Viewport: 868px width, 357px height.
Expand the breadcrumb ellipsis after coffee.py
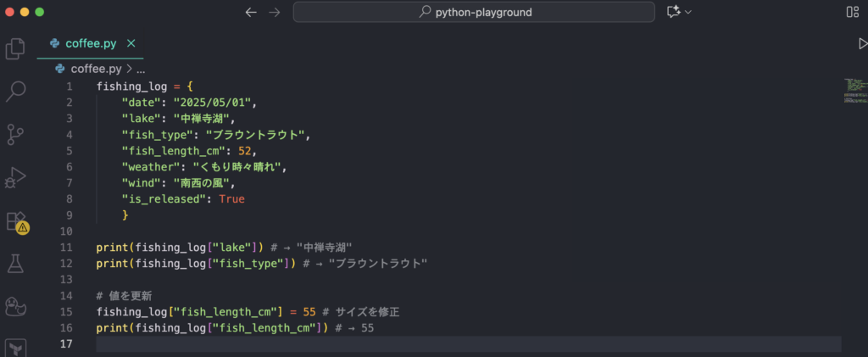[141, 69]
